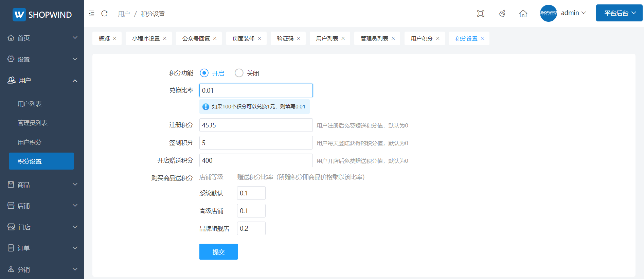Click the 系统默认 ratio input
This screenshot has width=644, height=279.
(251, 193)
